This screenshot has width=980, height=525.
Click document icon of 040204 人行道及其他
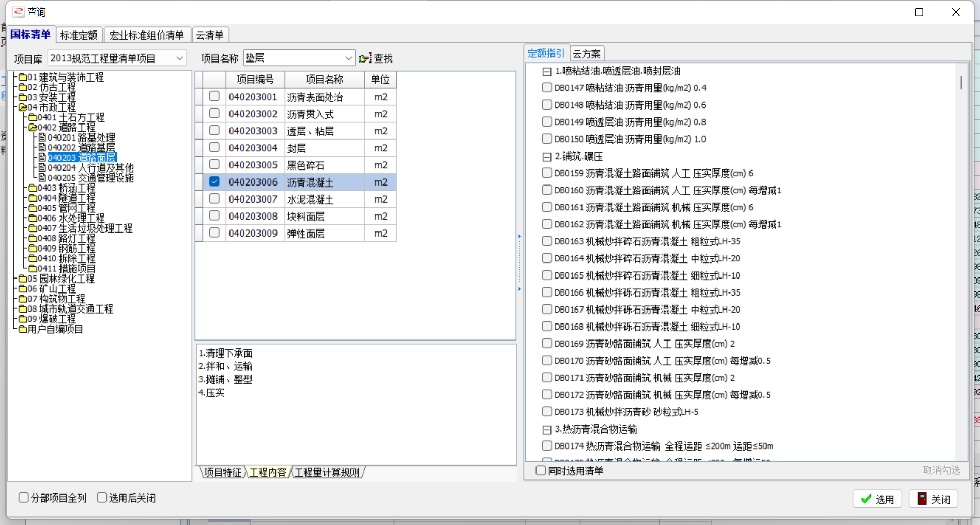click(x=42, y=168)
